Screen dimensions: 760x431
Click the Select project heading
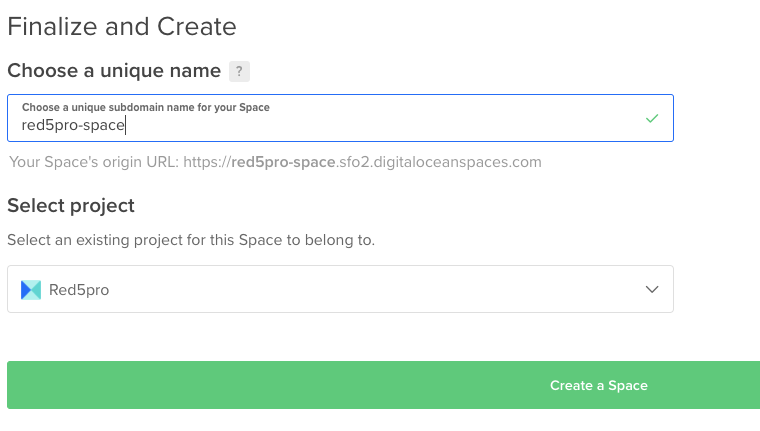click(x=71, y=206)
